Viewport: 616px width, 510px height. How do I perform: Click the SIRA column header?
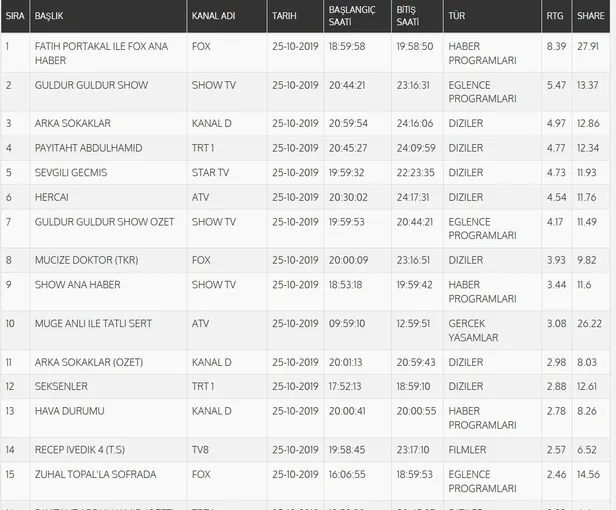pos(14,17)
